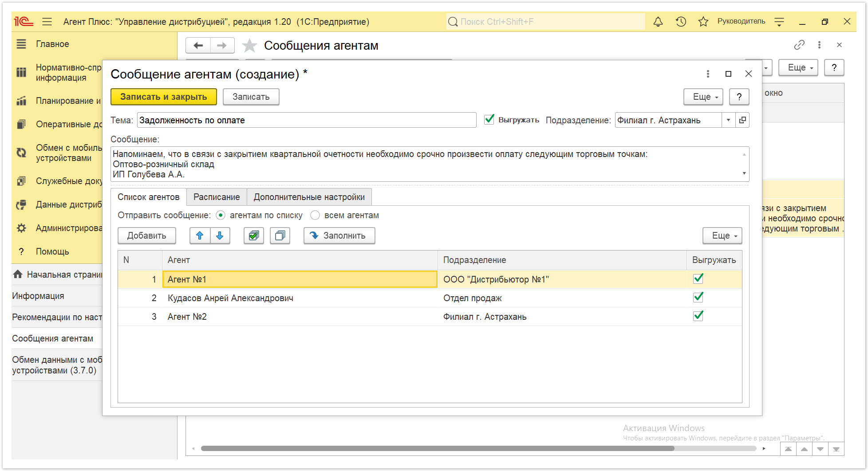868x471 pixels.
Task: Move agent row up with blue arrow
Action: pyautogui.click(x=200, y=235)
